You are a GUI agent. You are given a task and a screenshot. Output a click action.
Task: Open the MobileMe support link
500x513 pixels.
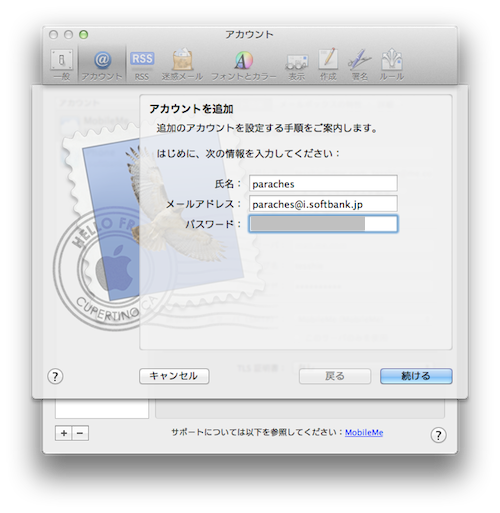point(364,432)
